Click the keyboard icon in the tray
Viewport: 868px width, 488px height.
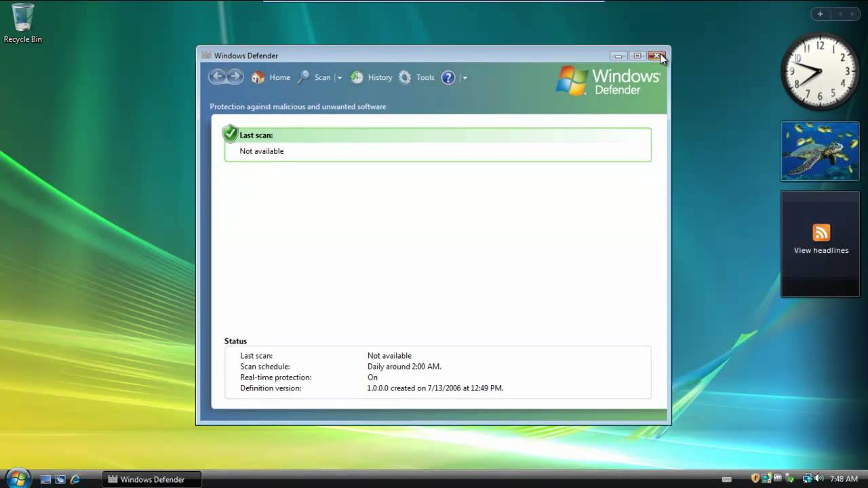coord(727,479)
